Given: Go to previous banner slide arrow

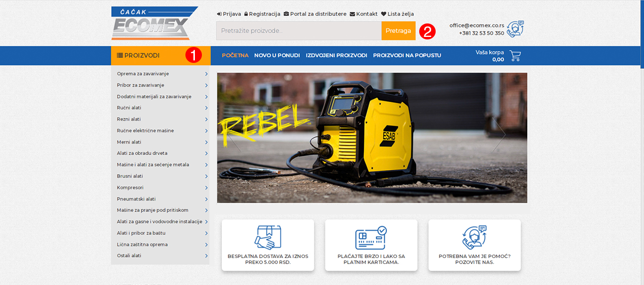Looking at the screenshot, I should (x=235, y=134).
